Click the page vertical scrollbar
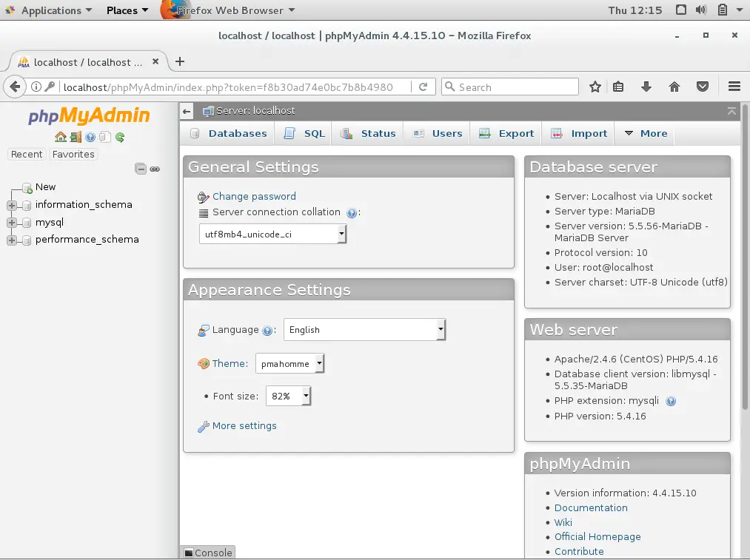The width and height of the screenshot is (750, 560). (x=746, y=256)
